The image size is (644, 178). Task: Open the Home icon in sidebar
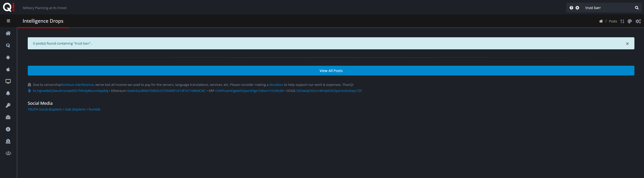8,33
